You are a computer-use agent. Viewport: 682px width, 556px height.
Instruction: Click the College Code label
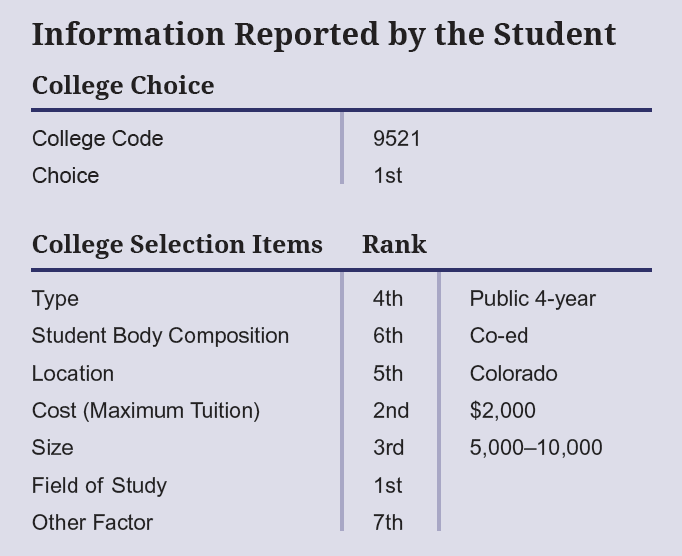[97, 139]
